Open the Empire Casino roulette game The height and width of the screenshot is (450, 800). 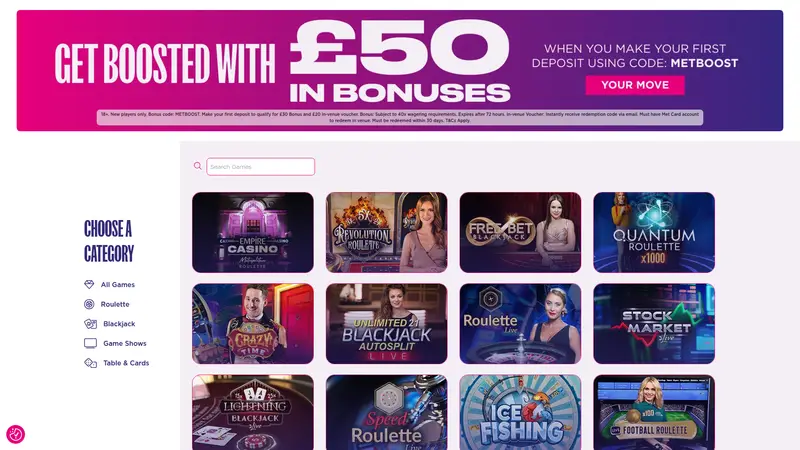point(253,232)
